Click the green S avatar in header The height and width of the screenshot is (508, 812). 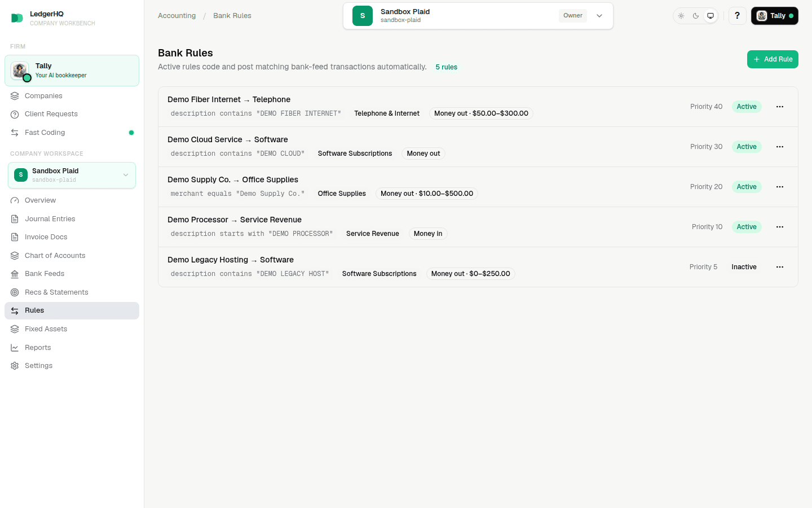coord(363,16)
